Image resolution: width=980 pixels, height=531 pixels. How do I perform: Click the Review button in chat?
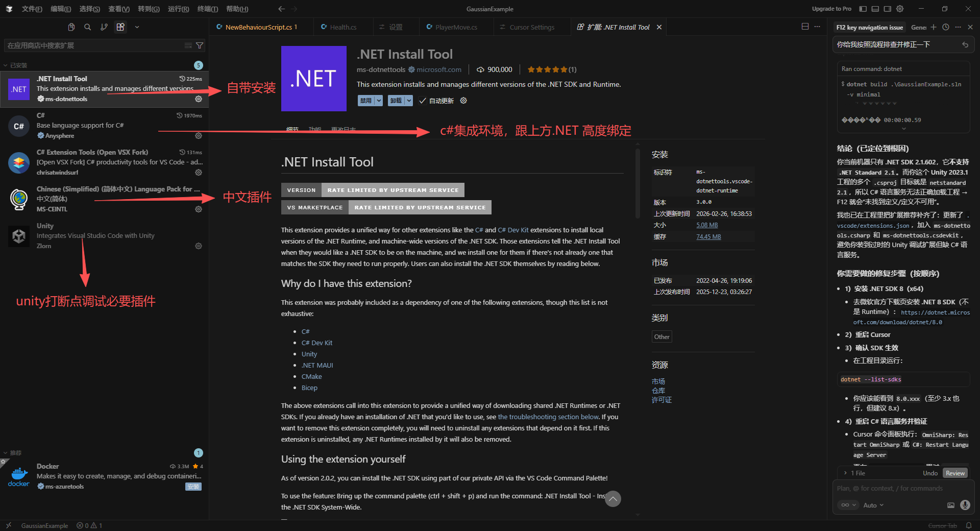click(955, 473)
